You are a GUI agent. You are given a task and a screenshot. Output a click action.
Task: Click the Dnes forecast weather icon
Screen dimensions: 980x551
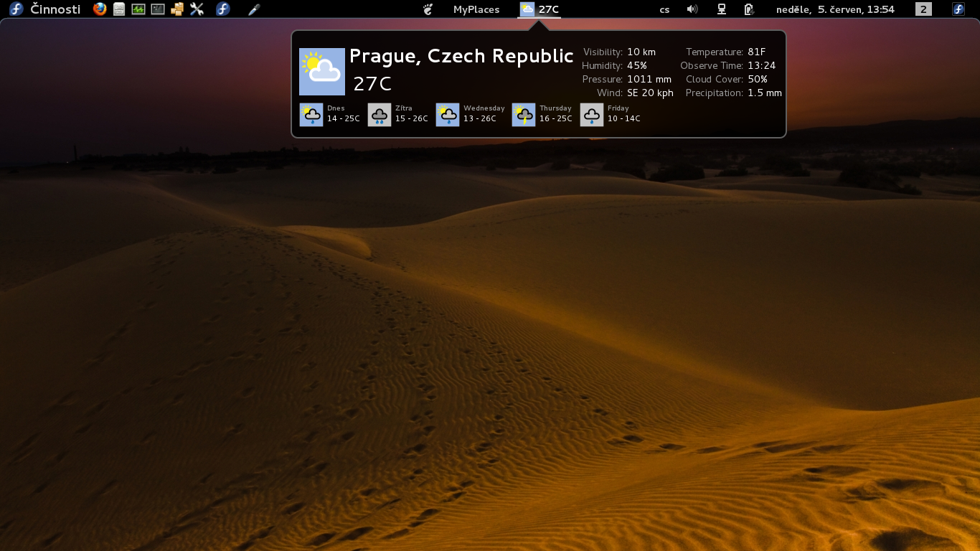point(311,115)
